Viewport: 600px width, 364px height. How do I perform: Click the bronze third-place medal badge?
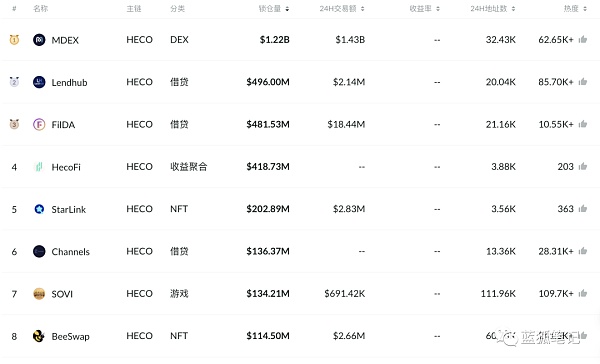pos(14,124)
